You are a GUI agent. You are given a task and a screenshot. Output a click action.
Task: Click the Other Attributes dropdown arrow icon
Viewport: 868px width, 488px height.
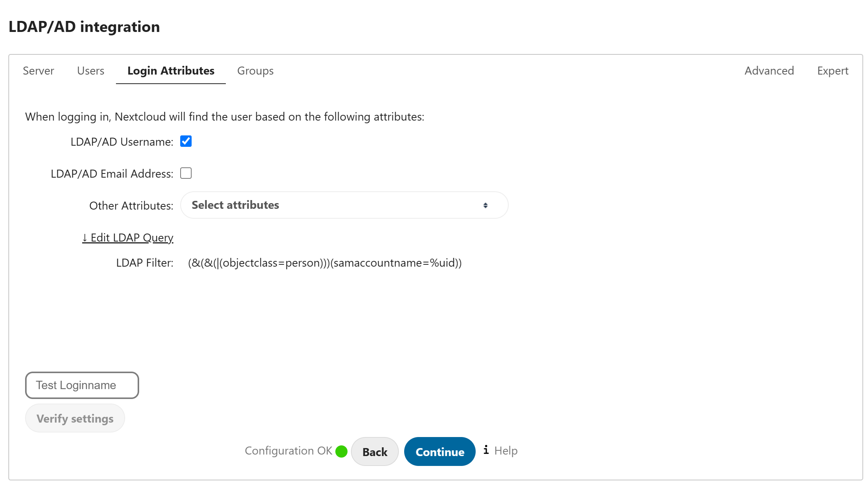[485, 205]
